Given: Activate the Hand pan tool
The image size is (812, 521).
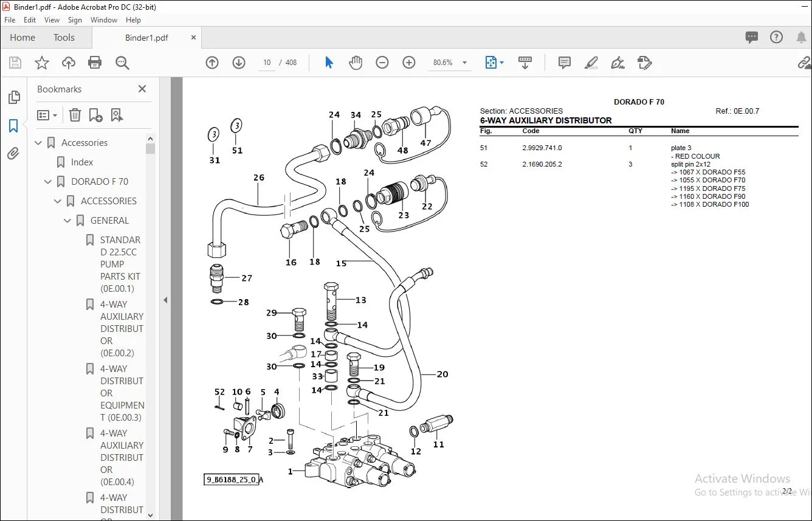Looking at the screenshot, I should point(356,63).
